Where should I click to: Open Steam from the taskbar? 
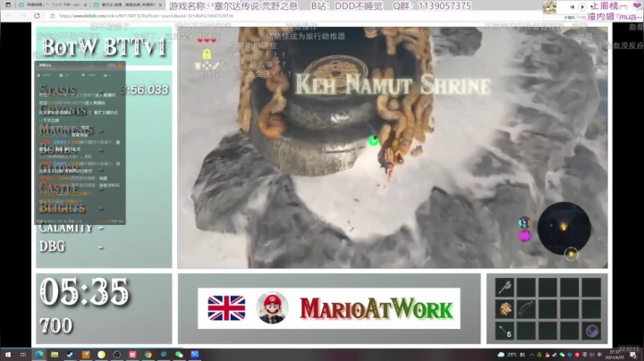[70, 355]
